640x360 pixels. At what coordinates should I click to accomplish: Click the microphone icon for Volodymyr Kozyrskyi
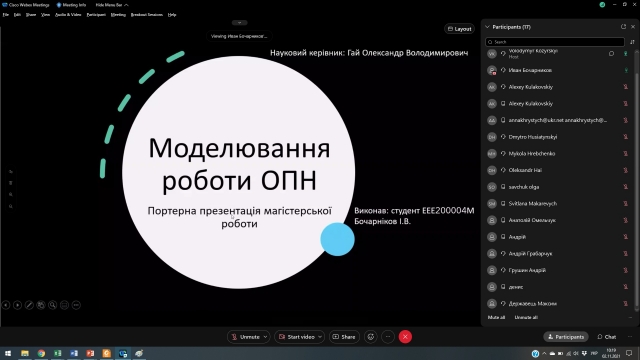[625, 53]
